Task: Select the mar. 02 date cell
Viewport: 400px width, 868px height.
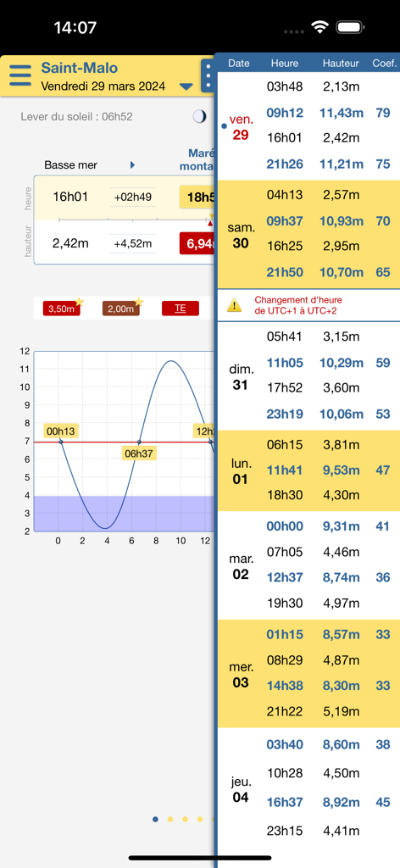Action: [x=240, y=566]
